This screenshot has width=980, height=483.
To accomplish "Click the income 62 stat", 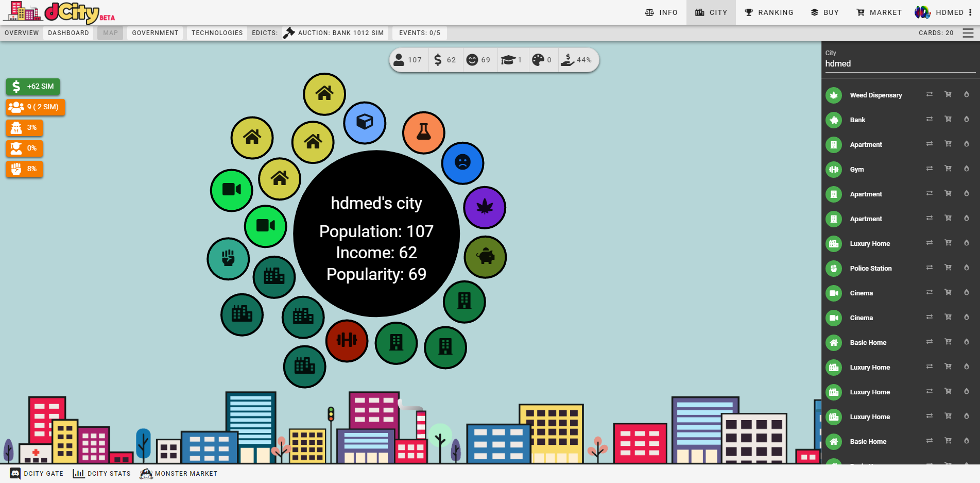I will [x=445, y=60].
